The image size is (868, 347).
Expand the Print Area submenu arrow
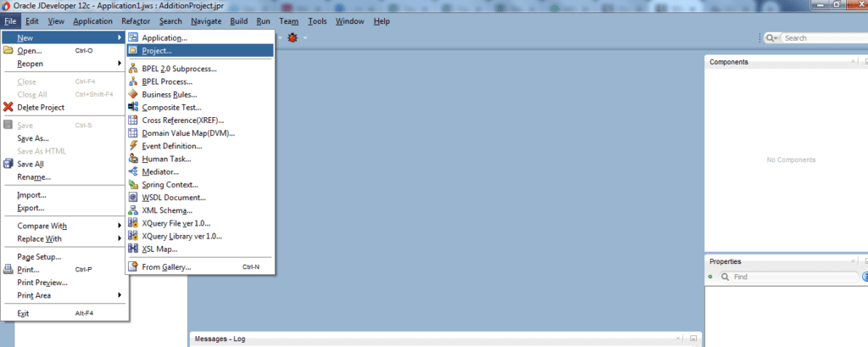[120, 295]
